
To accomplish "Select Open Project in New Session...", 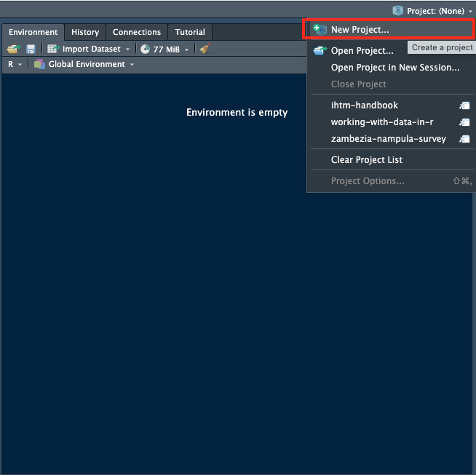I will click(394, 68).
